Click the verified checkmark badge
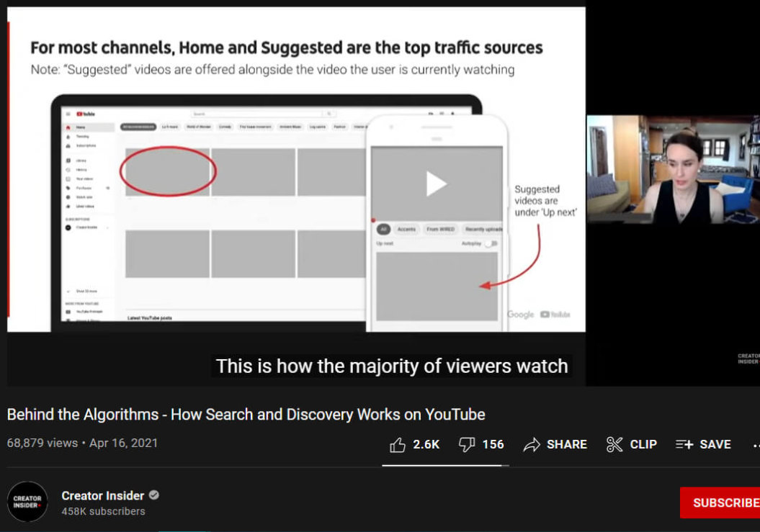This screenshot has width=760, height=532. click(154, 495)
